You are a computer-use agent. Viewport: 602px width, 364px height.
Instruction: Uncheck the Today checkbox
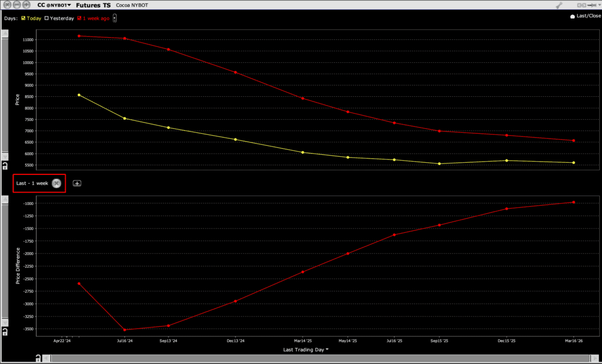23,18
